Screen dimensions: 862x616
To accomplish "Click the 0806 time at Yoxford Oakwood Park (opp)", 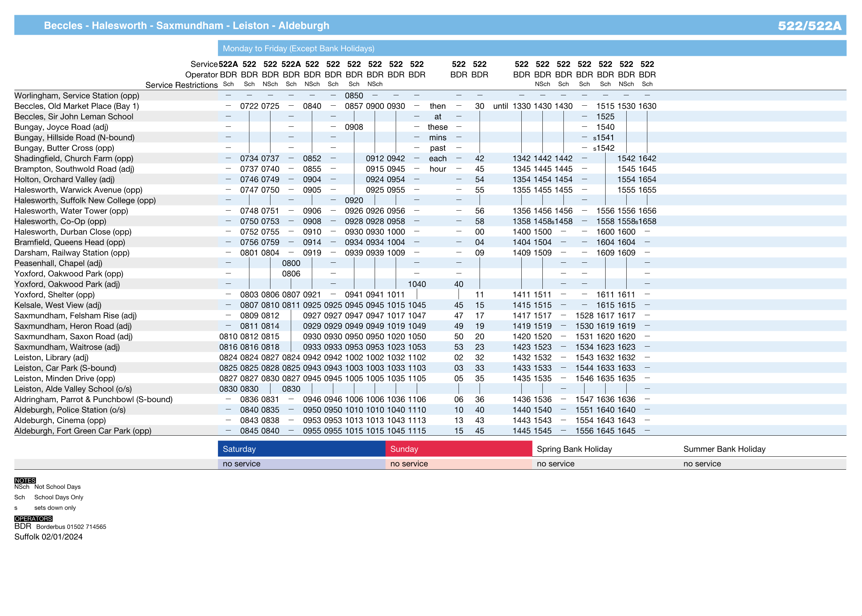I will point(291,274).
